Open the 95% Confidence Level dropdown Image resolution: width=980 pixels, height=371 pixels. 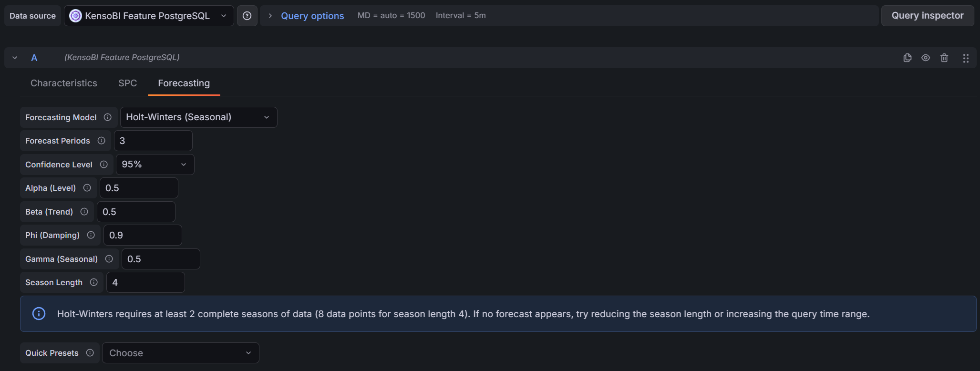(155, 165)
